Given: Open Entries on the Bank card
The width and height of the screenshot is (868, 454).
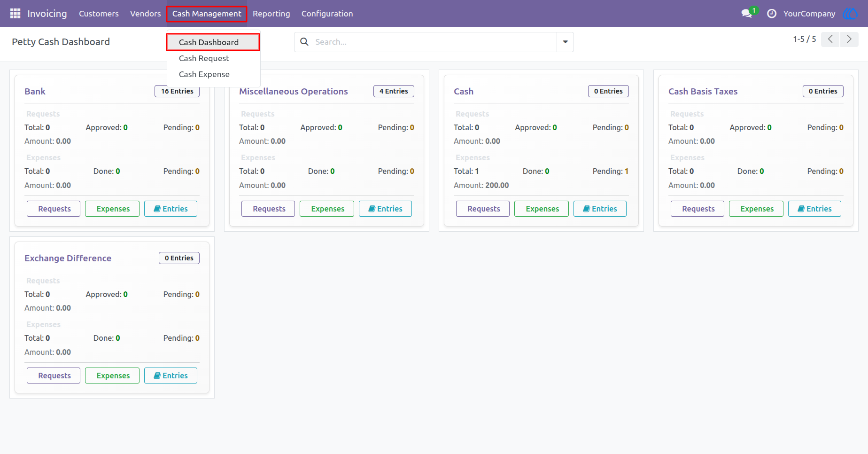Looking at the screenshot, I should click(x=170, y=209).
